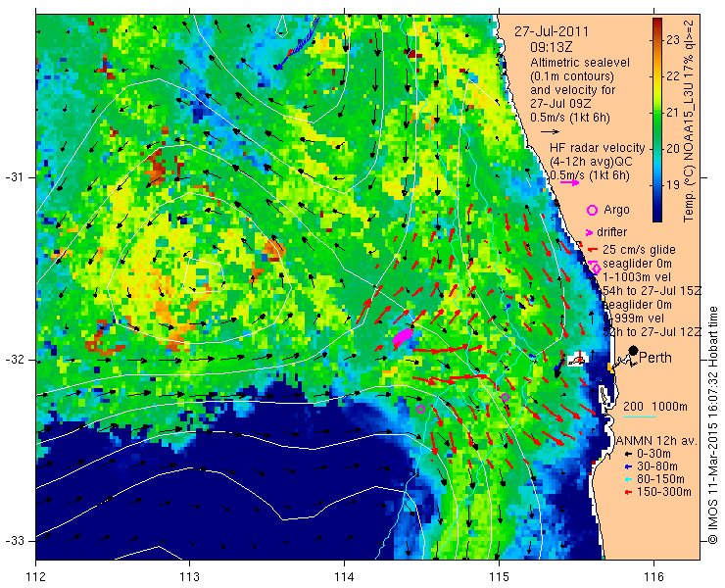Click the white Rottnest Island shape near Perth

pos(577,359)
